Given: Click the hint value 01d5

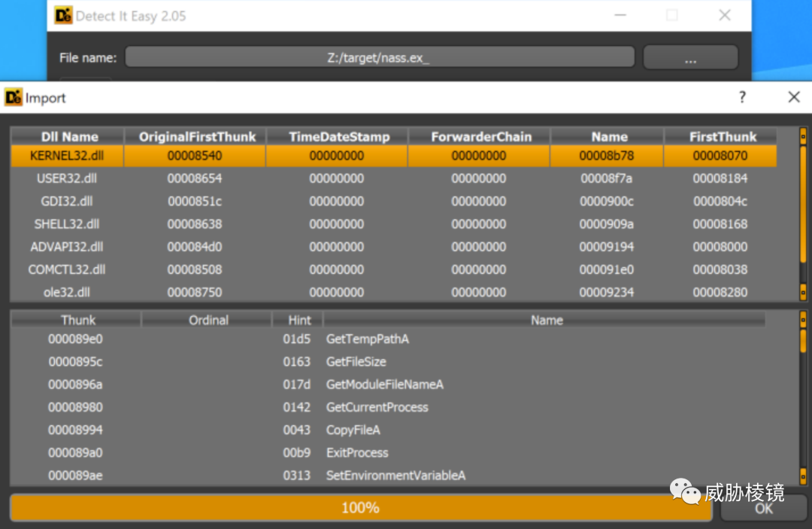Looking at the screenshot, I should click(x=297, y=339).
